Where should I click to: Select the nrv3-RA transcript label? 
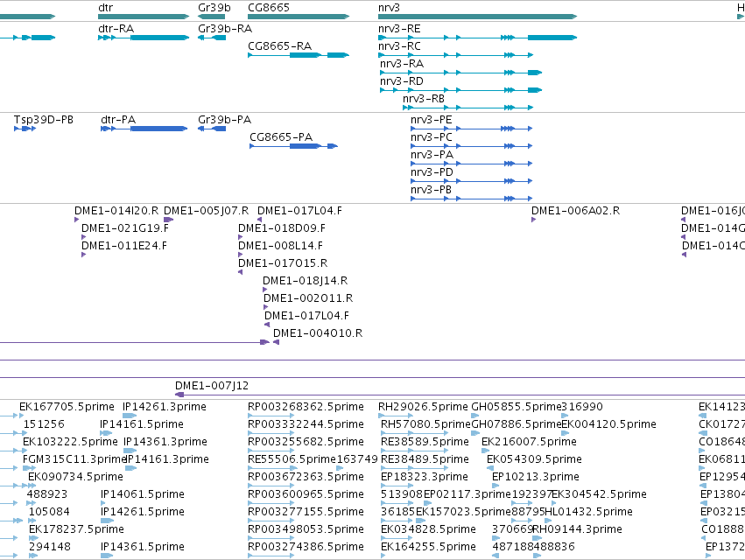(402, 64)
